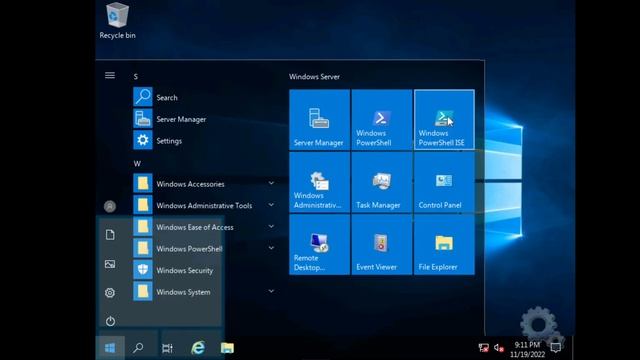The image size is (640, 360).
Task: Open Task View on the taskbar
Action: click(x=167, y=348)
